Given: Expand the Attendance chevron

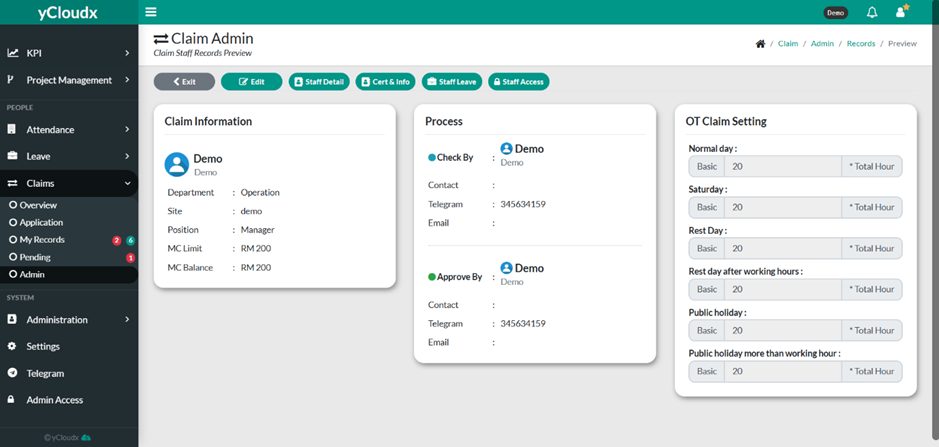Looking at the screenshot, I should point(127,129).
